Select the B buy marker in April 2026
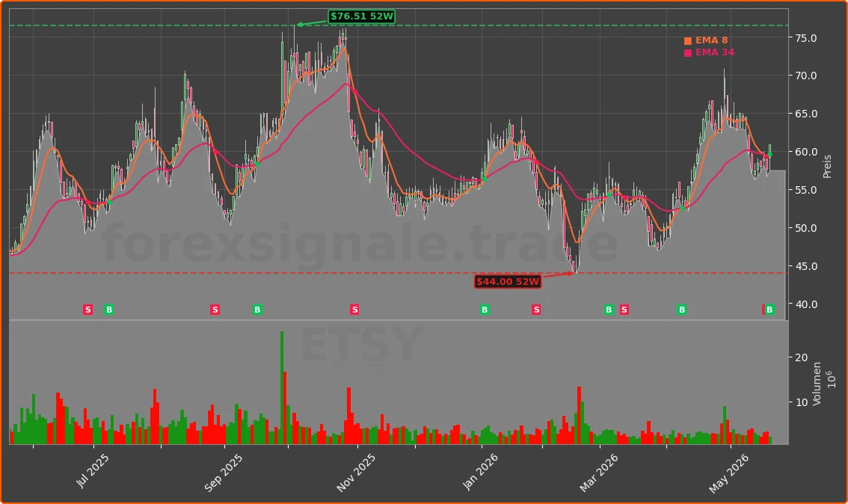848x504 pixels. point(682,310)
